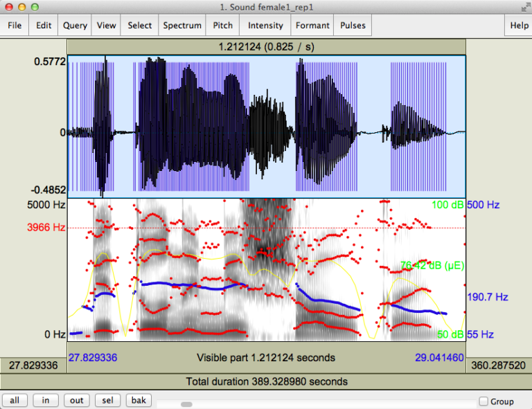Viewport: 532px width, 409px height.
Task: Open the Spectrum menu
Action: click(x=182, y=26)
